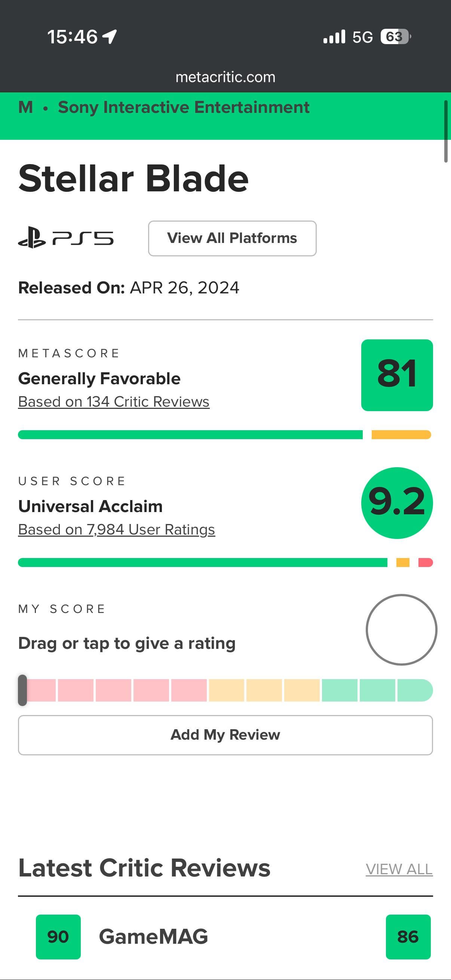451x980 pixels.
Task: Tap the page scrollbar on the right
Action: [446, 131]
